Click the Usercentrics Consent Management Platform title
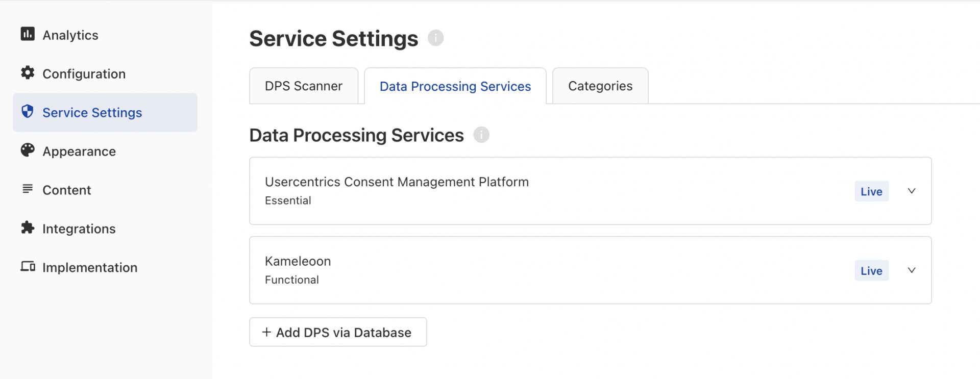This screenshot has width=980, height=379. click(397, 182)
